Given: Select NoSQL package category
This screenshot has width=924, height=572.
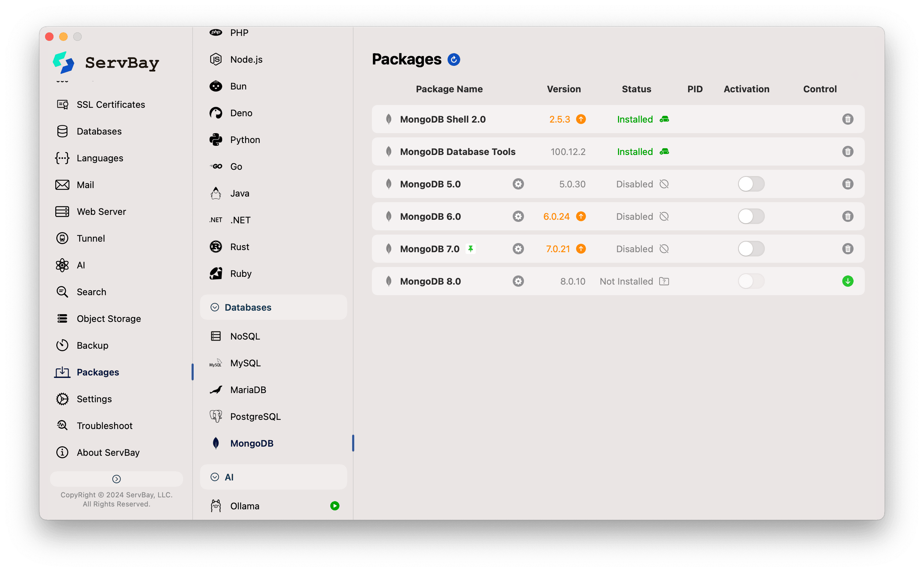Looking at the screenshot, I should 235,337.
